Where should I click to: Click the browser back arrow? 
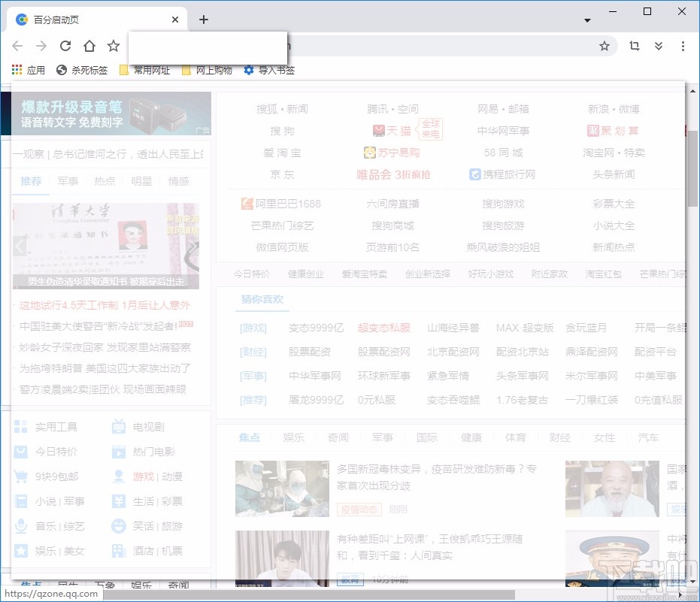17,46
